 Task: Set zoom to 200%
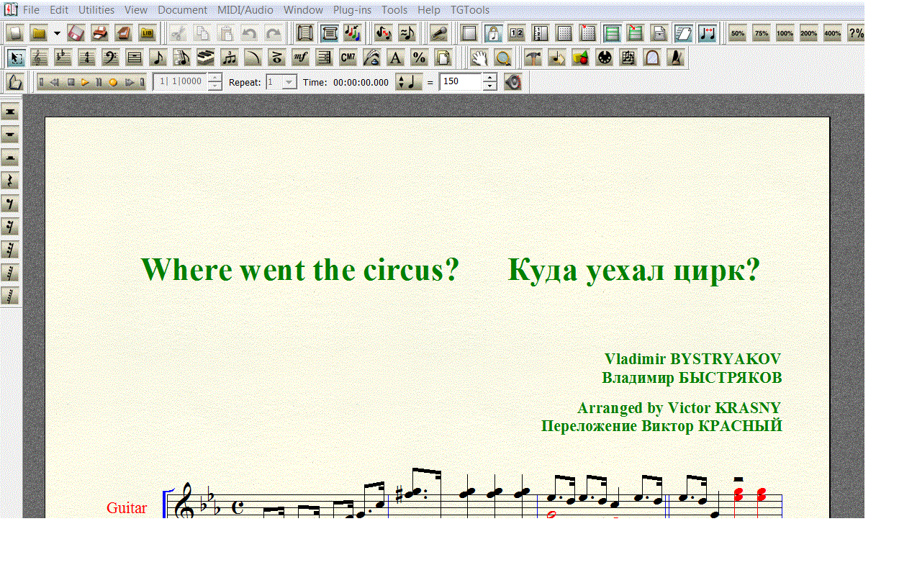(x=809, y=33)
